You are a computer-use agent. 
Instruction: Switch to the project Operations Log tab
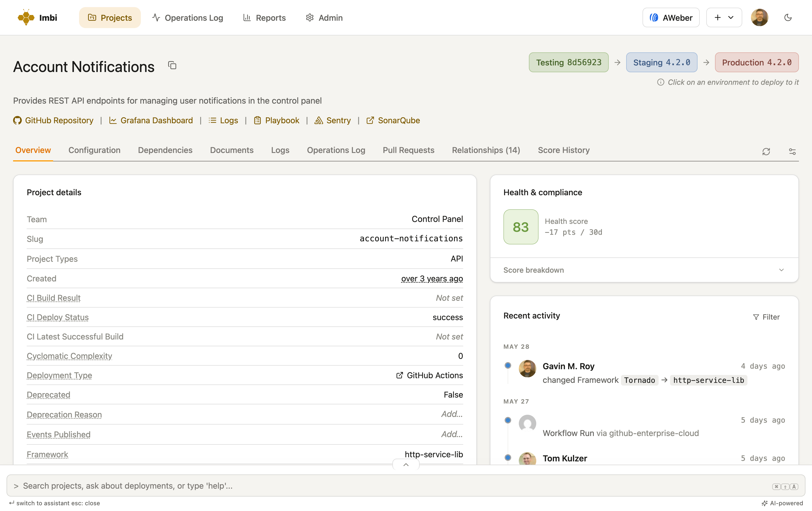pos(336,150)
